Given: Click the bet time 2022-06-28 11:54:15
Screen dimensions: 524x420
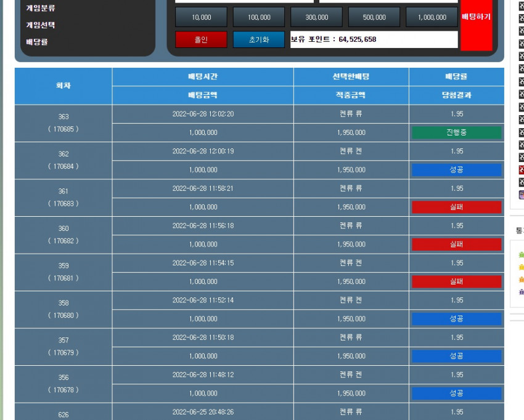Looking at the screenshot, I should (203, 263).
